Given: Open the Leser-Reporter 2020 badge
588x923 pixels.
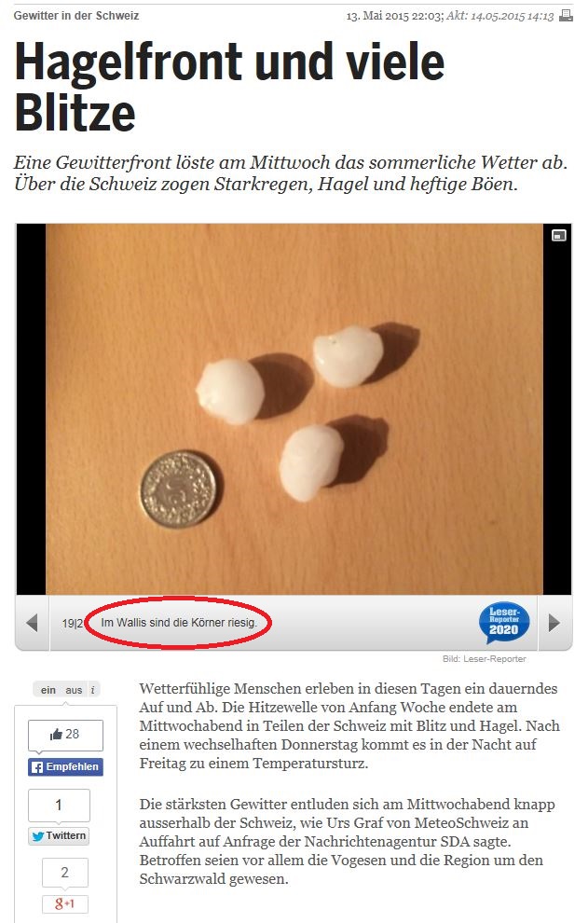Looking at the screenshot, I should pos(504,622).
